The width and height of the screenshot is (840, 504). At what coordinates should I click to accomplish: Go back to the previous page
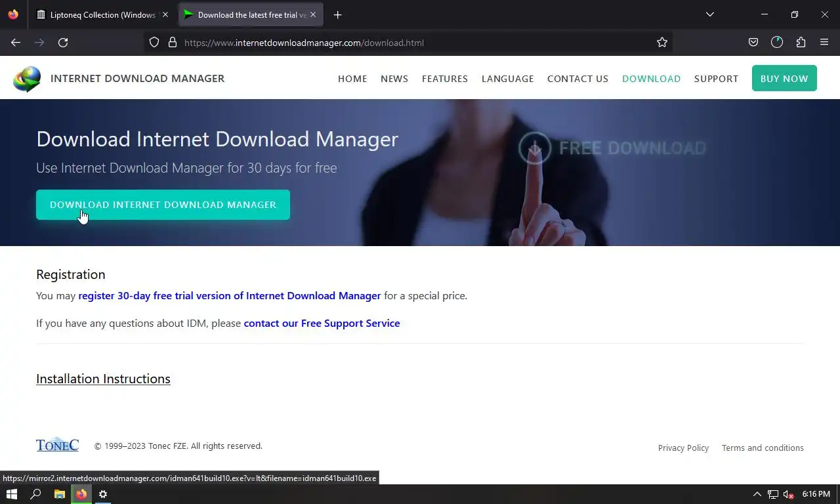click(16, 43)
